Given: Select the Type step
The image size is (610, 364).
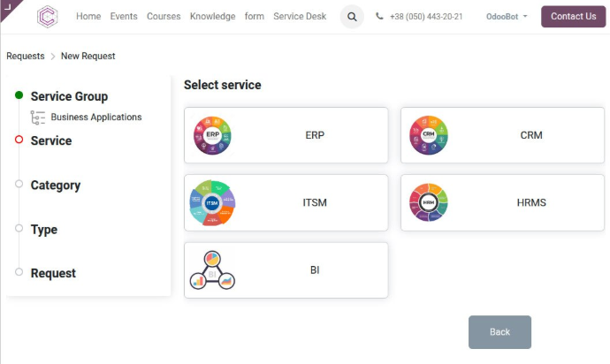Looking at the screenshot, I should tap(43, 230).
